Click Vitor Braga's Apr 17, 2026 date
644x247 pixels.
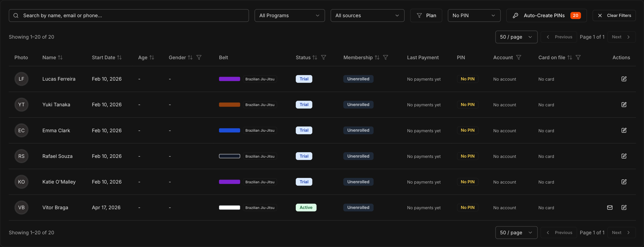(x=106, y=208)
